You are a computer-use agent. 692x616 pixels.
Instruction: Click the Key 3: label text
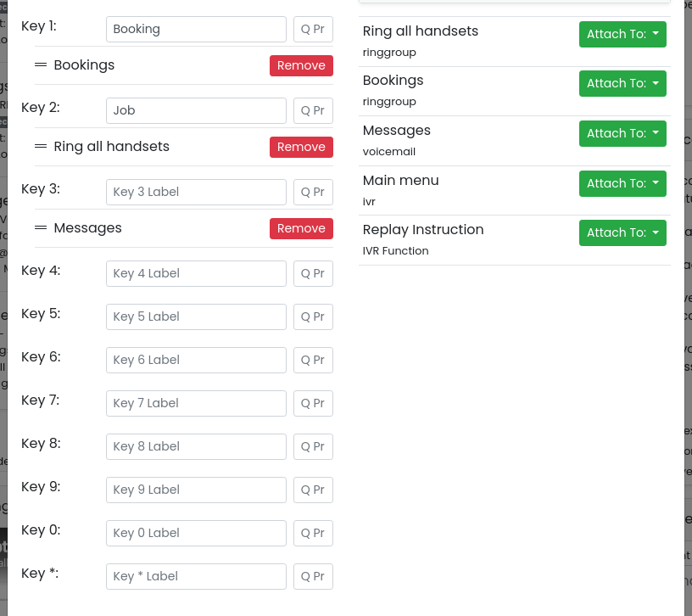[41, 189]
